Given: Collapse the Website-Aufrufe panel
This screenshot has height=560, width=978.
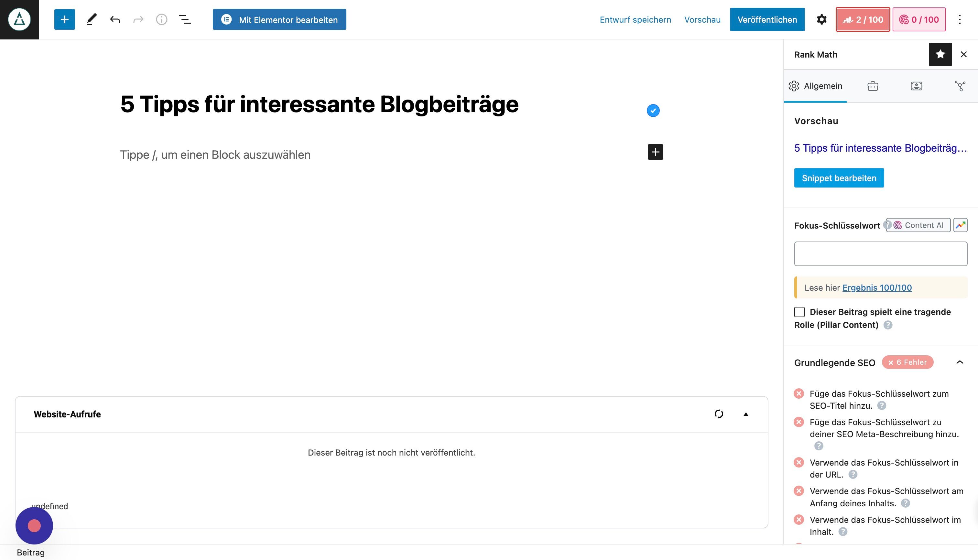Looking at the screenshot, I should (x=745, y=414).
